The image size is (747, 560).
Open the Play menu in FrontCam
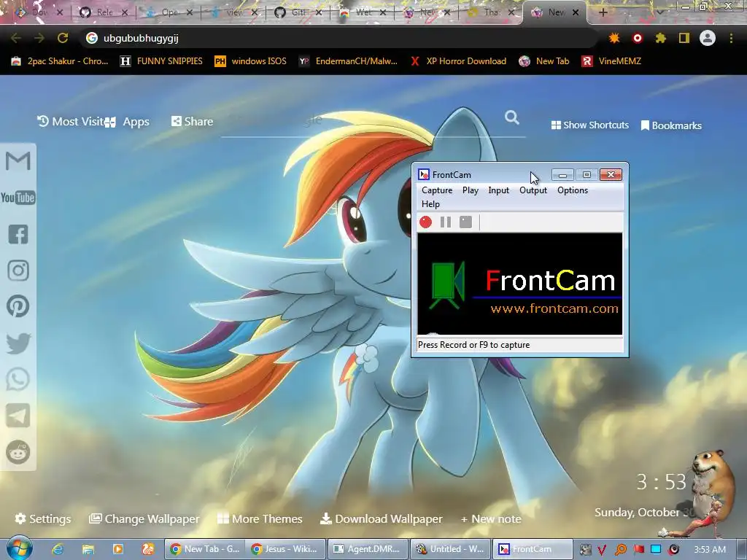click(x=471, y=190)
